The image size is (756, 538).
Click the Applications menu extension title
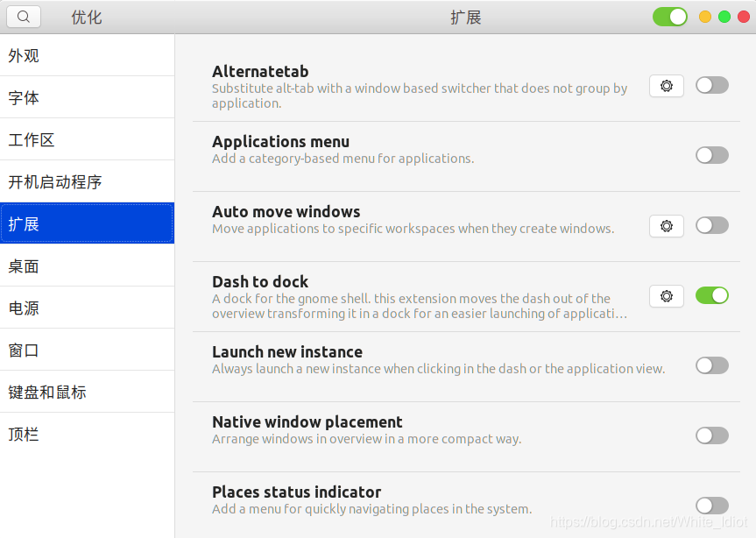click(x=280, y=142)
